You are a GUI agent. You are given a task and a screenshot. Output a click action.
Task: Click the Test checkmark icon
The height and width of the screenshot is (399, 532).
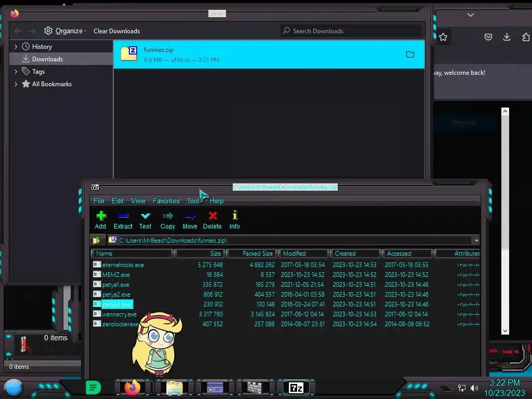tap(145, 220)
